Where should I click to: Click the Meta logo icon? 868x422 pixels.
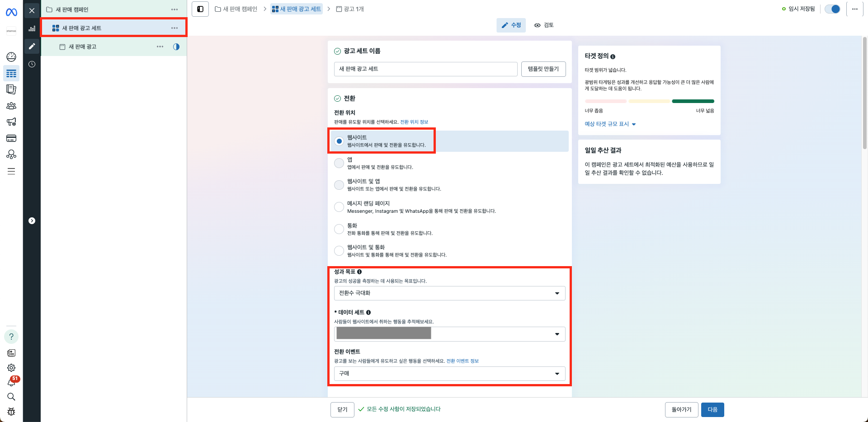click(x=11, y=12)
